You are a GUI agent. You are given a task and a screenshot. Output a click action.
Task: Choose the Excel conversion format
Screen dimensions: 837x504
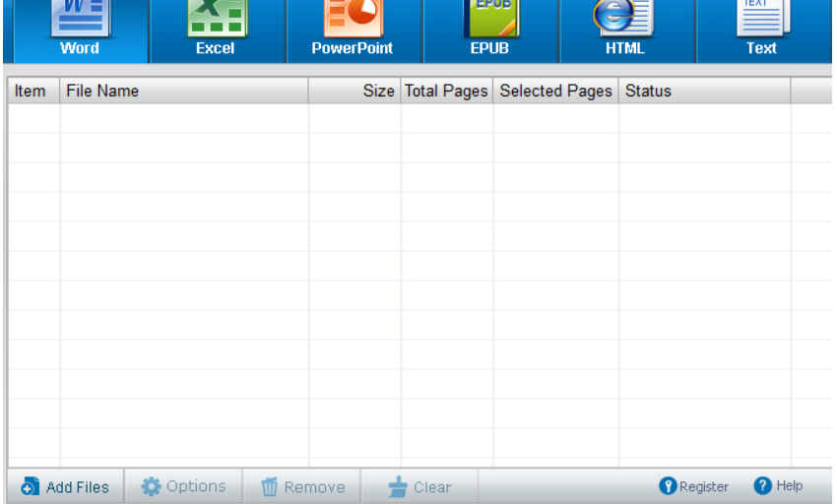[x=217, y=30]
